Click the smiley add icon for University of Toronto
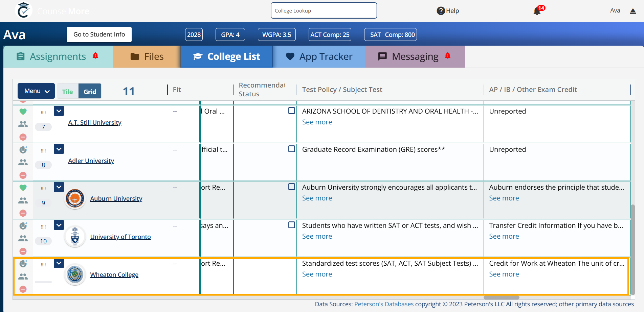 pyautogui.click(x=23, y=225)
